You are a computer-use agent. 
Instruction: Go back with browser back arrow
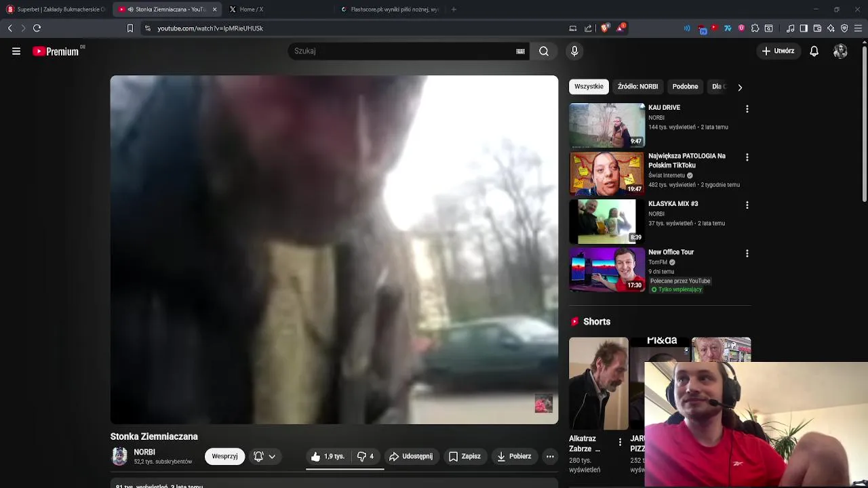(10, 28)
